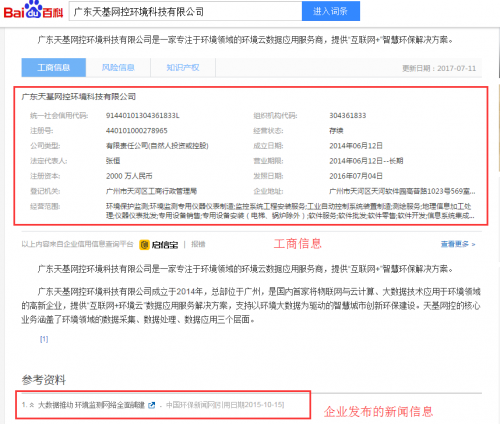Open the 查看更多 link
The width and height of the screenshot is (500, 424).
[458, 244]
